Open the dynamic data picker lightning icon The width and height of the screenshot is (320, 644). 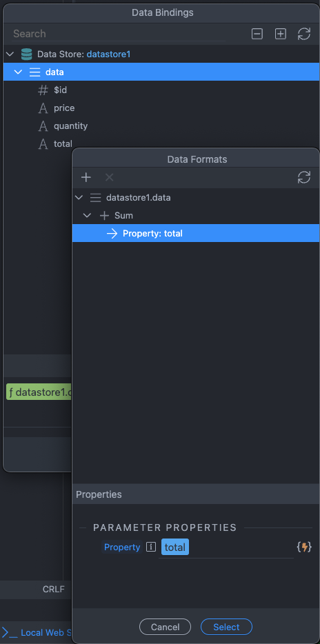tap(304, 547)
